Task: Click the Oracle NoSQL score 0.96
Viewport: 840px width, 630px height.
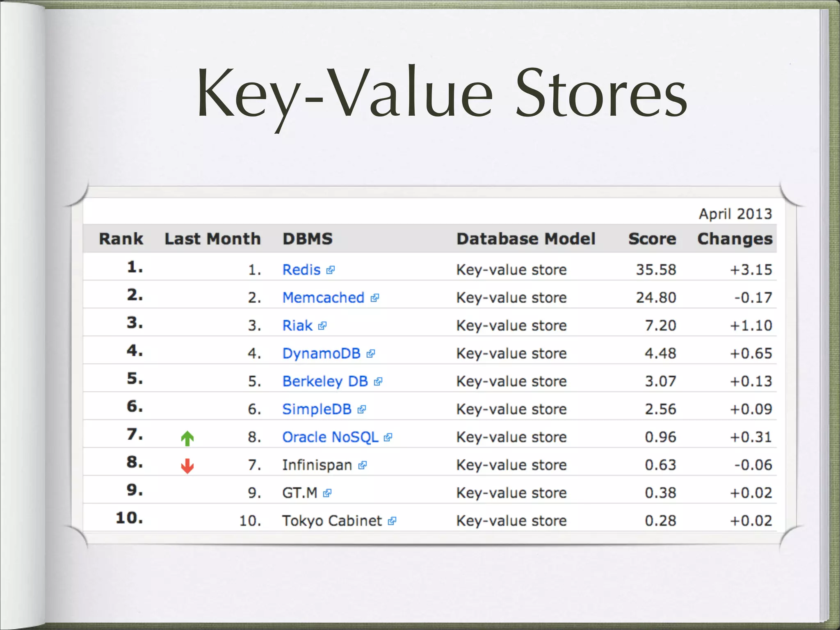Action: (x=660, y=437)
